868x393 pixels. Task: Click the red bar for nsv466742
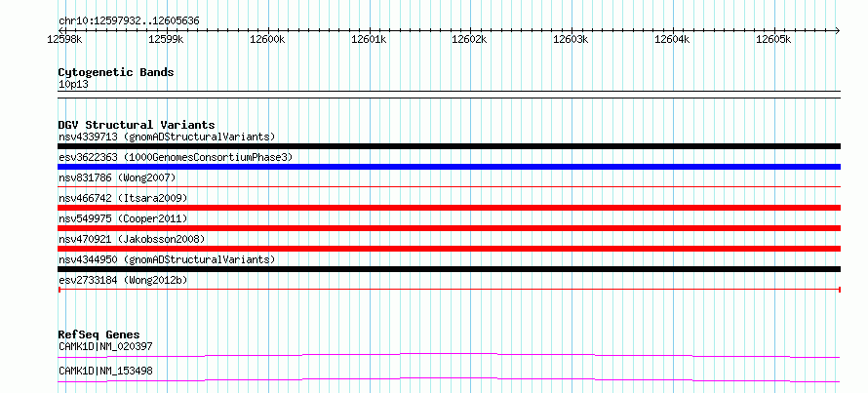click(449, 208)
